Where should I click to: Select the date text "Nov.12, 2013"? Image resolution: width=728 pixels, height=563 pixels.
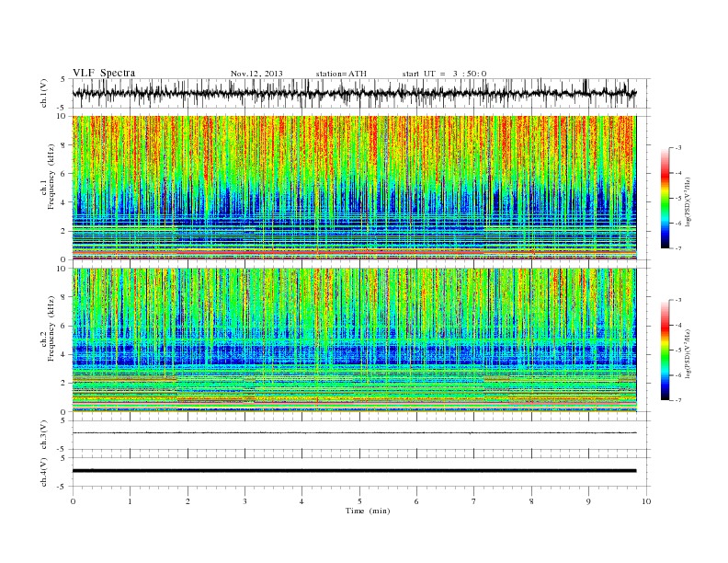tap(256, 74)
